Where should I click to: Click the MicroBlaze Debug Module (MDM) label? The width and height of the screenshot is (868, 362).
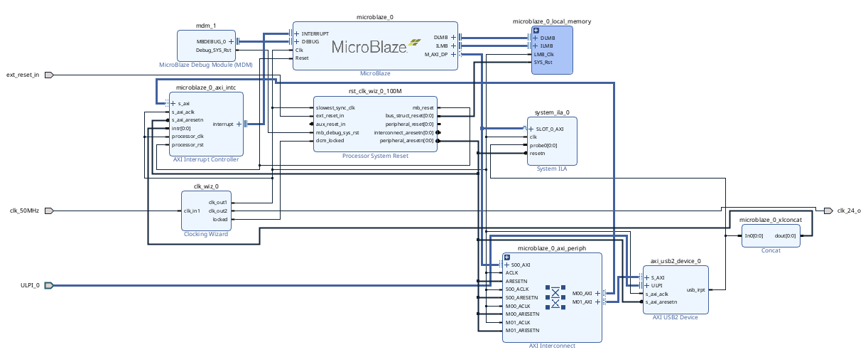pos(206,65)
